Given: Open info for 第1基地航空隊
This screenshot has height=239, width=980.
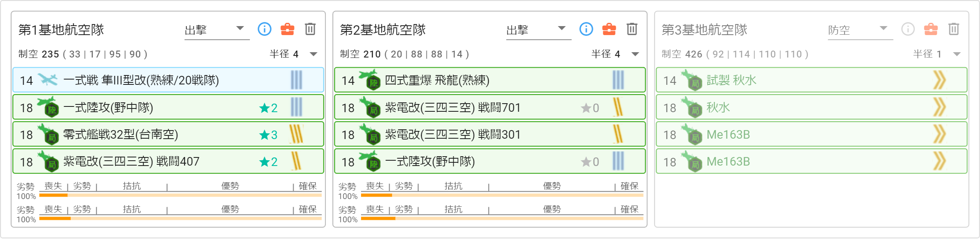Looking at the screenshot, I should pos(265,29).
